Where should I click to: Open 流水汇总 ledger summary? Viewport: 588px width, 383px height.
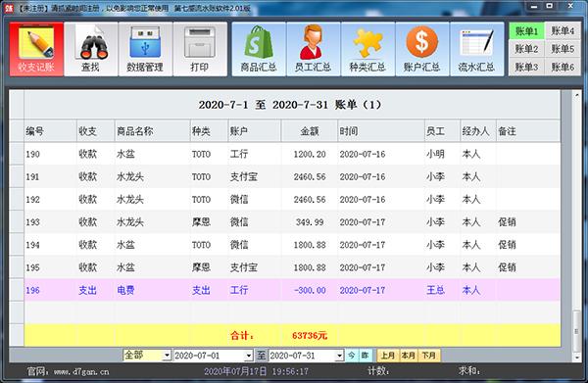tap(476, 49)
